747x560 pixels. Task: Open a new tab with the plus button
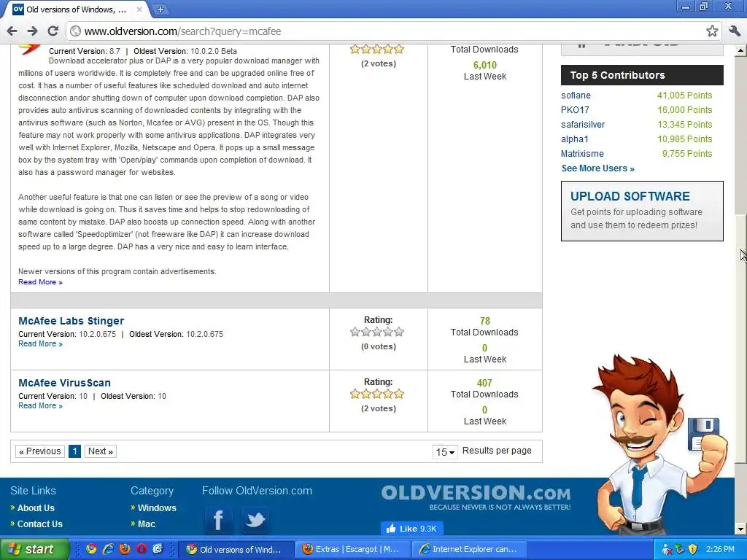coord(160,9)
